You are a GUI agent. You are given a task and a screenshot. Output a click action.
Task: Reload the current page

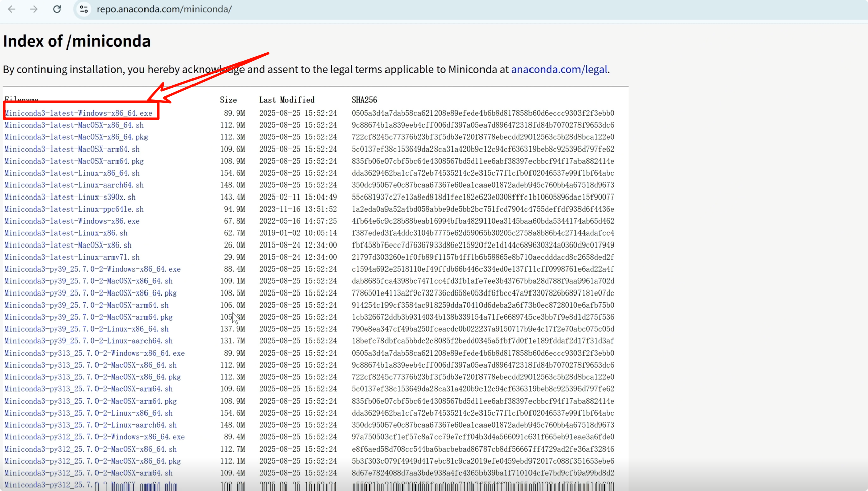pos(57,9)
